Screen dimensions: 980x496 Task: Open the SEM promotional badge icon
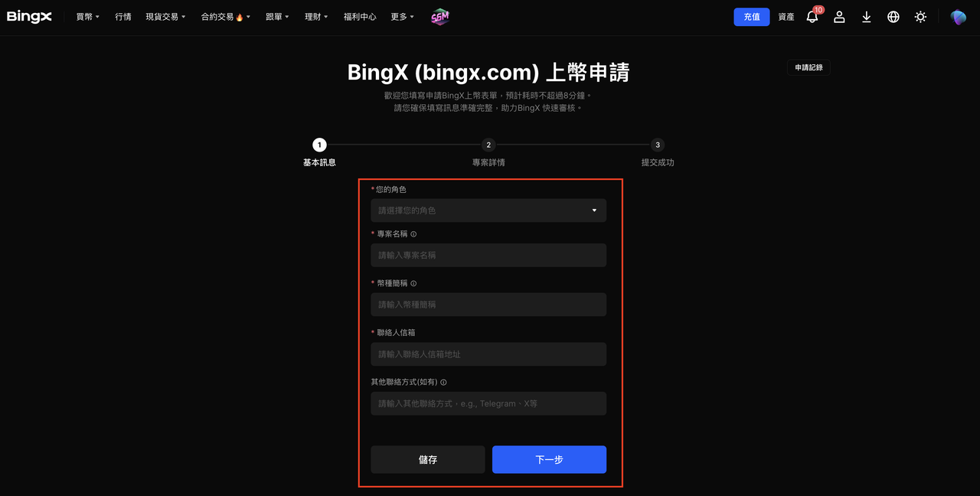[439, 17]
